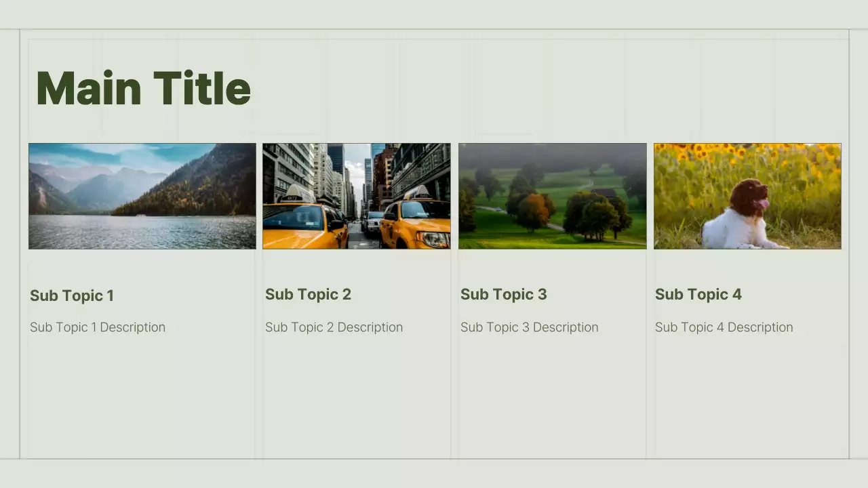Click the Sub Topic 2 heading
868x488 pixels.
pyautogui.click(x=308, y=294)
